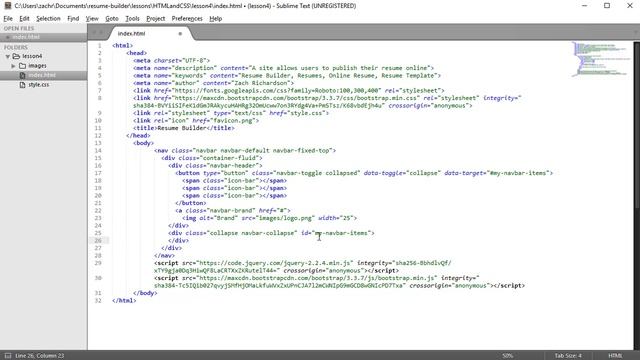Open the Find menu
The image size is (640, 360).
tap(73, 18)
